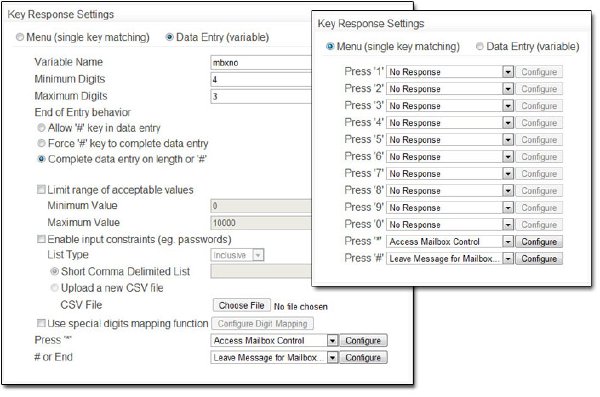Image resolution: width=600 pixels, height=397 pixels.
Task: Enable Limit range of acceptable values
Action: click(x=41, y=190)
